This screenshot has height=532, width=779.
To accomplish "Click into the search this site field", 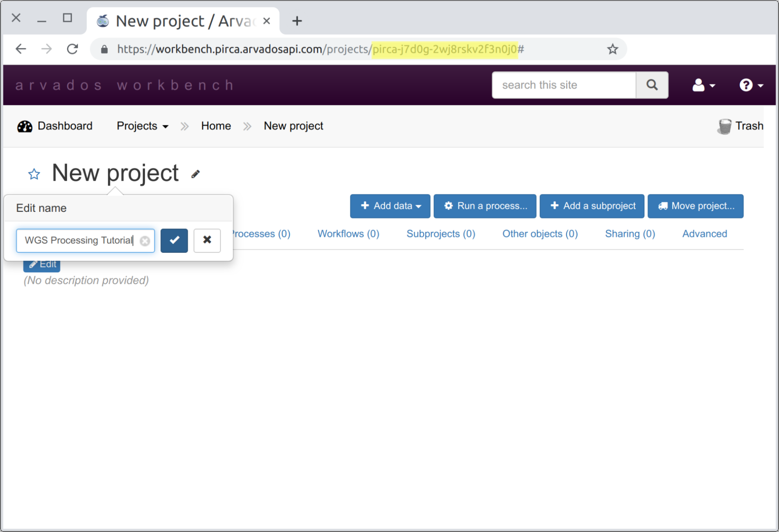I will point(563,85).
